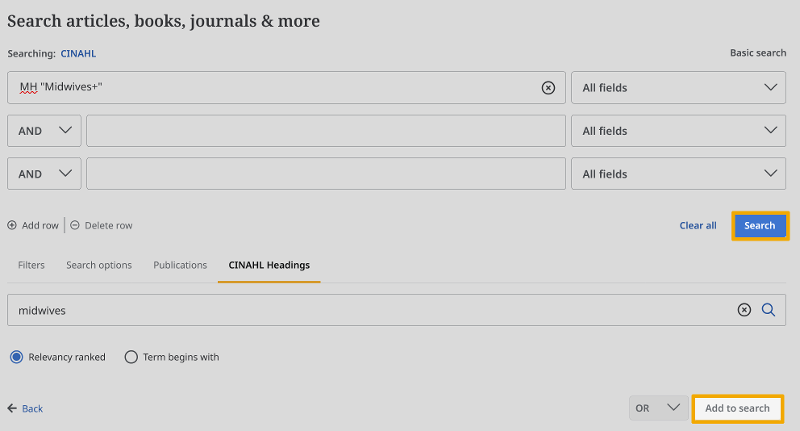
Task: Open All fields dropdown for first row
Action: click(678, 88)
